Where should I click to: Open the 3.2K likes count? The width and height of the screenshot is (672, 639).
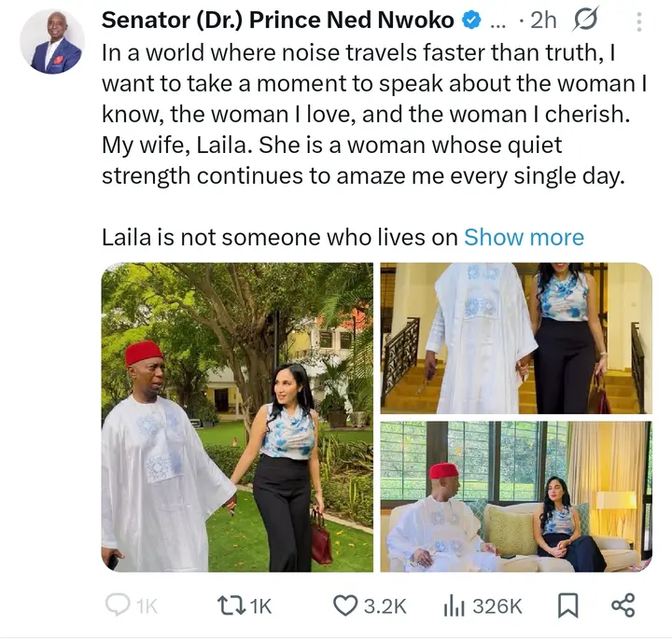click(385, 605)
